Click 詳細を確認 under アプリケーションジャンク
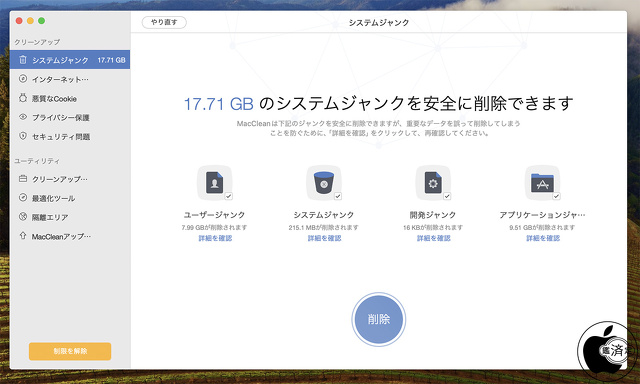The height and width of the screenshot is (384, 640). click(x=543, y=238)
